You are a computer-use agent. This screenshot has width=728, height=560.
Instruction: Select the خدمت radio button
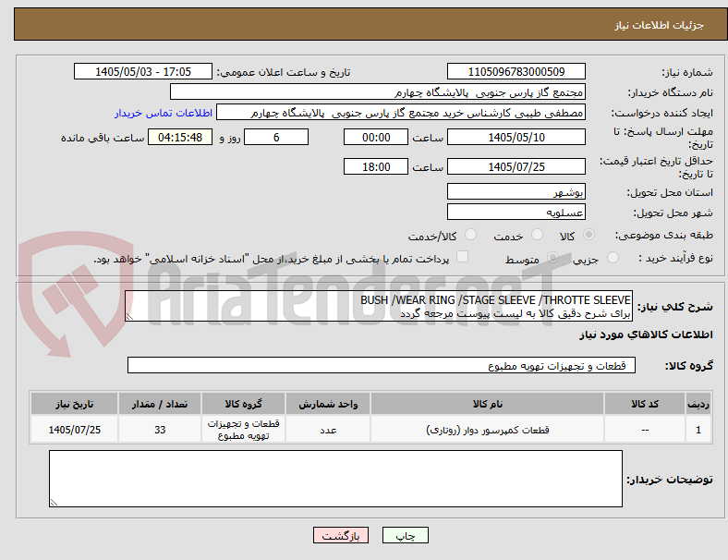click(x=537, y=235)
